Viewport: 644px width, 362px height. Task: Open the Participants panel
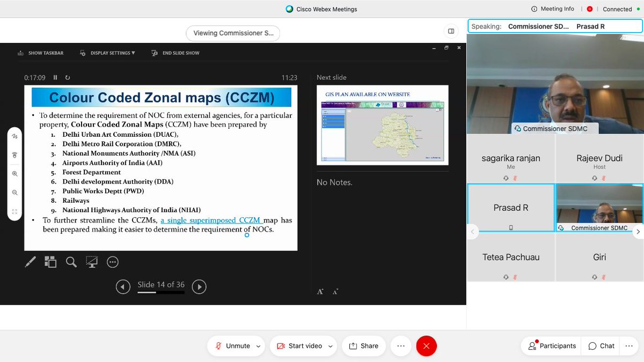(552, 346)
